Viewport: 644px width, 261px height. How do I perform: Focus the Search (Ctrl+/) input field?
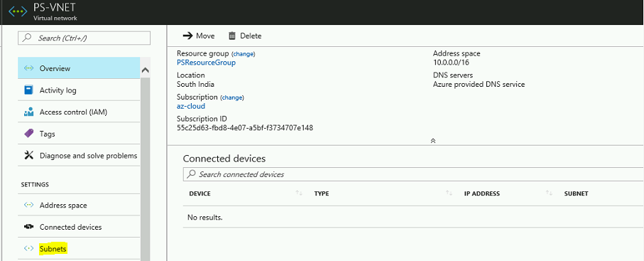[x=84, y=38]
